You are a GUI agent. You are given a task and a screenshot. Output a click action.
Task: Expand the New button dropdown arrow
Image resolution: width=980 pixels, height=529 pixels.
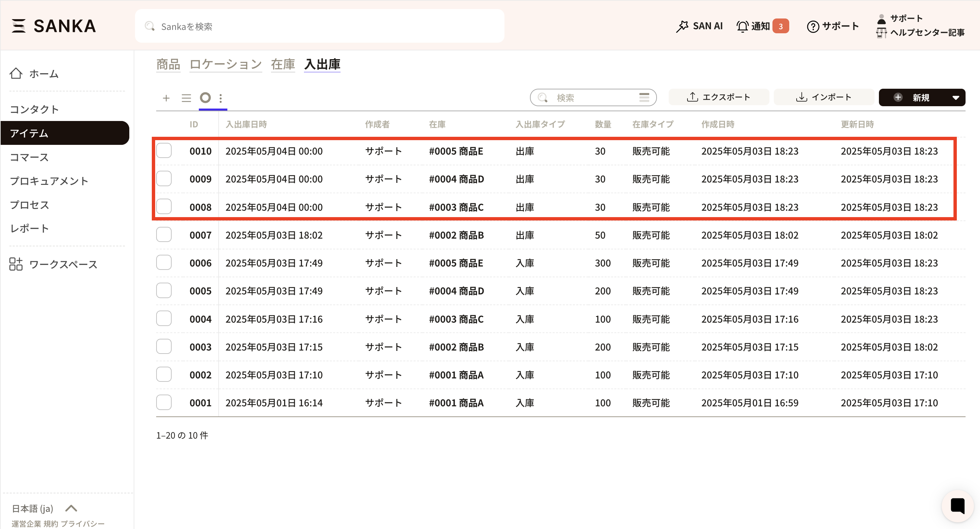point(955,98)
